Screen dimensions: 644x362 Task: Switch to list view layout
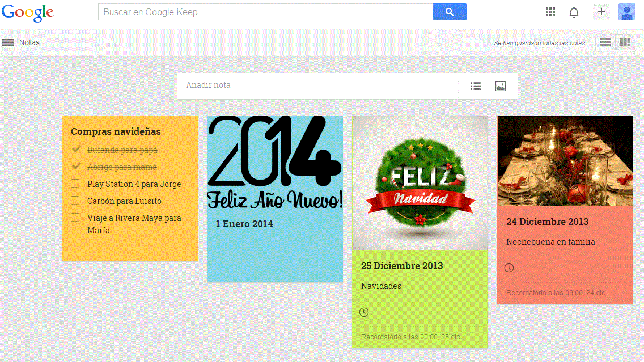tap(605, 42)
